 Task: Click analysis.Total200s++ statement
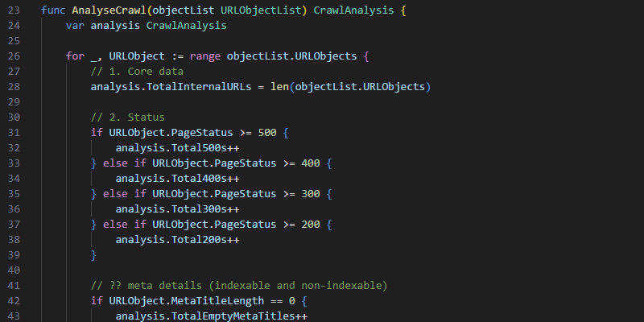point(177,239)
